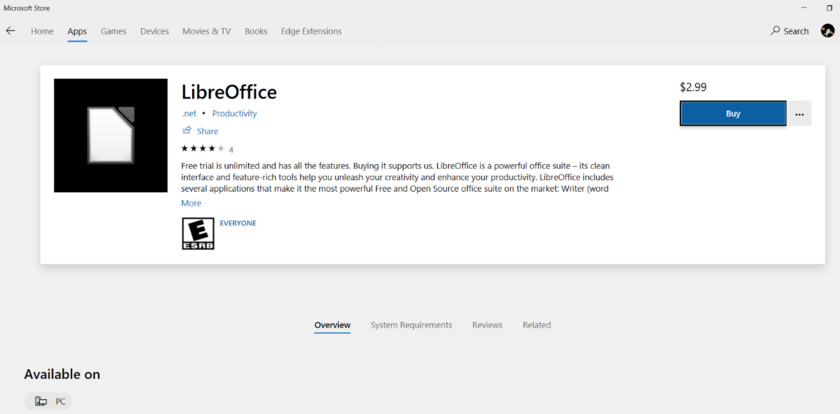Switch to Devices section
This screenshot has height=414, width=840.
tap(154, 31)
